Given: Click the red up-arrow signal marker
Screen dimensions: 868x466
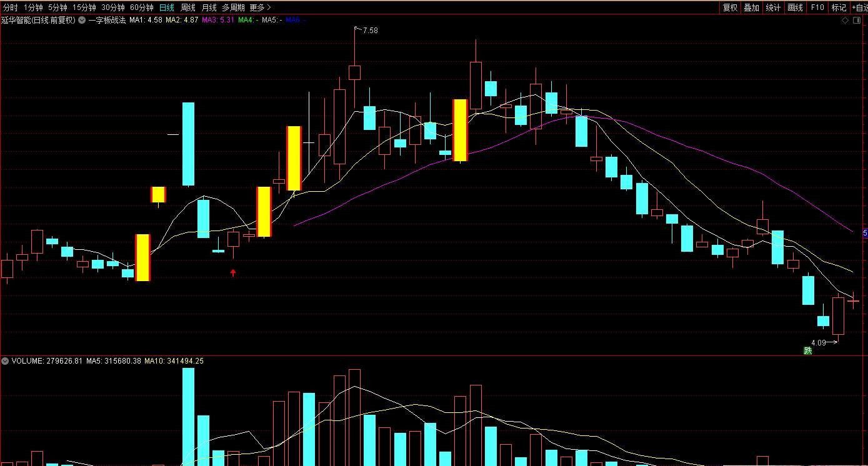Looking at the screenshot, I should [233, 272].
